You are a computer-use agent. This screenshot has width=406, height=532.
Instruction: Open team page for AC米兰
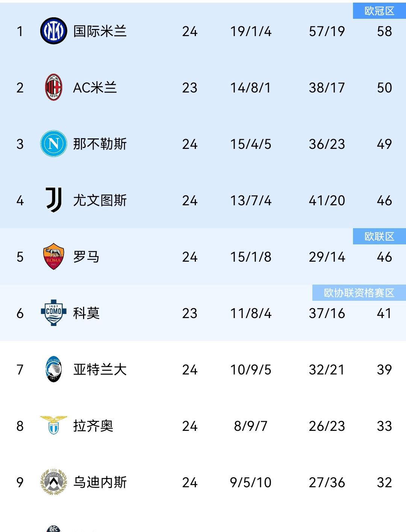tap(95, 88)
